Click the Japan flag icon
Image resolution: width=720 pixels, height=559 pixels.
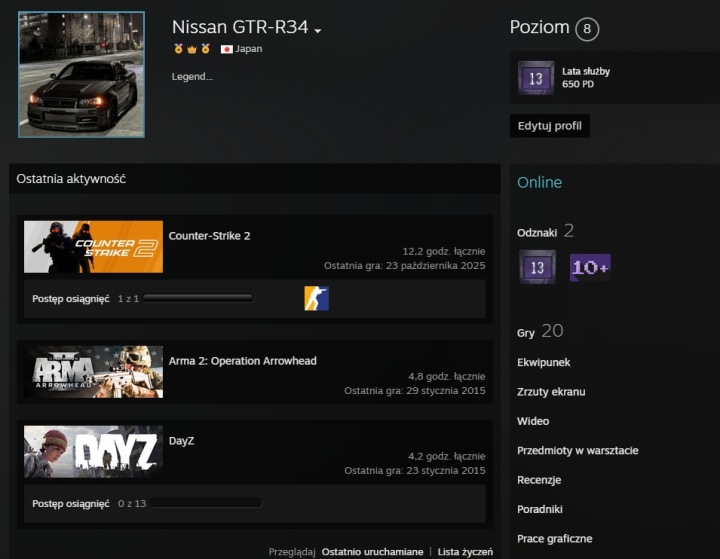(226, 49)
